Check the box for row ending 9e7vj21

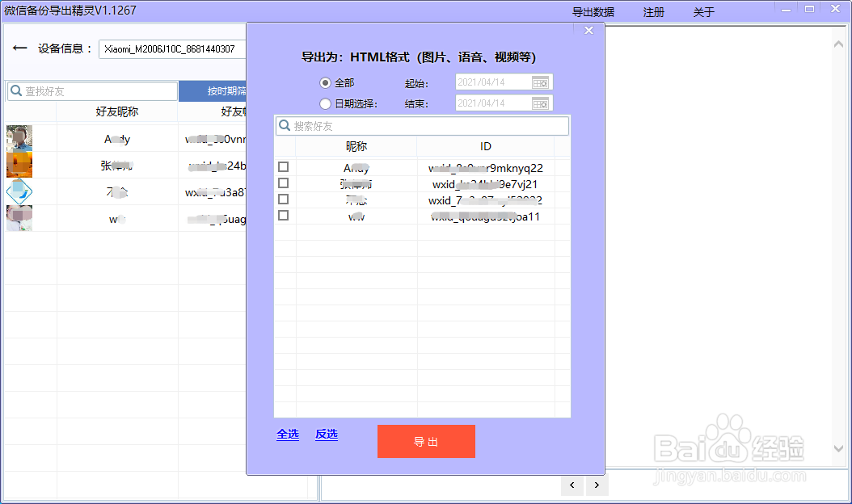[283, 183]
